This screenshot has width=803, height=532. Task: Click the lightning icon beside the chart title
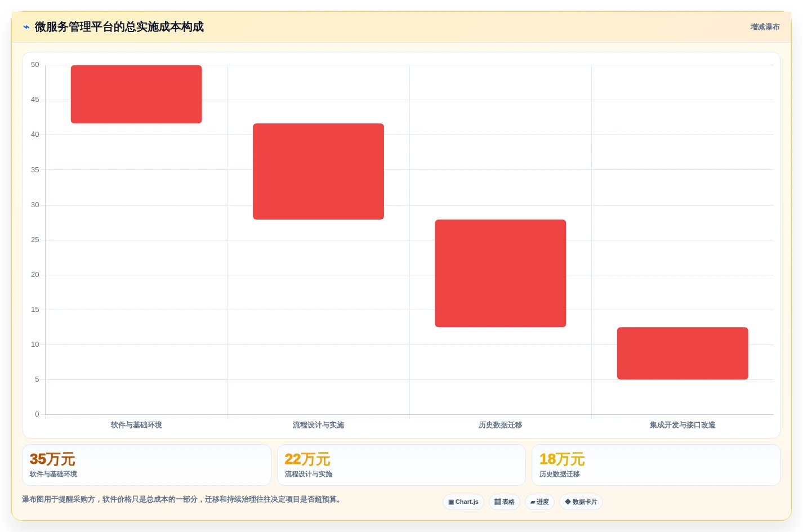tap(26, 27)
